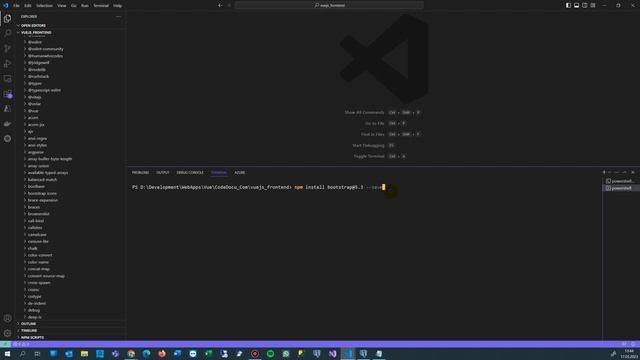Expand the color-convert folder
Screen dimensions: 640x360
(40, 255)
